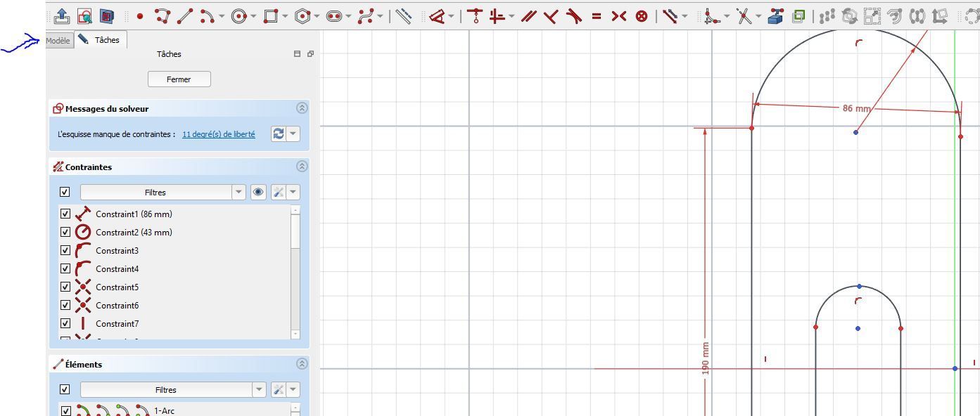
Task: Open the Circle tool dropdown arrow
Action: point(254,16)
